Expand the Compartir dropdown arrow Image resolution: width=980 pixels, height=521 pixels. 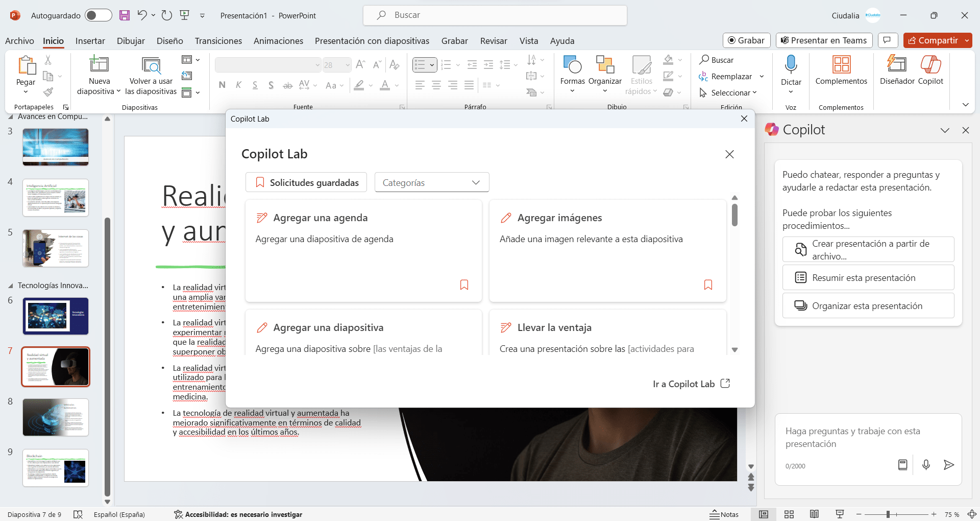967,40
